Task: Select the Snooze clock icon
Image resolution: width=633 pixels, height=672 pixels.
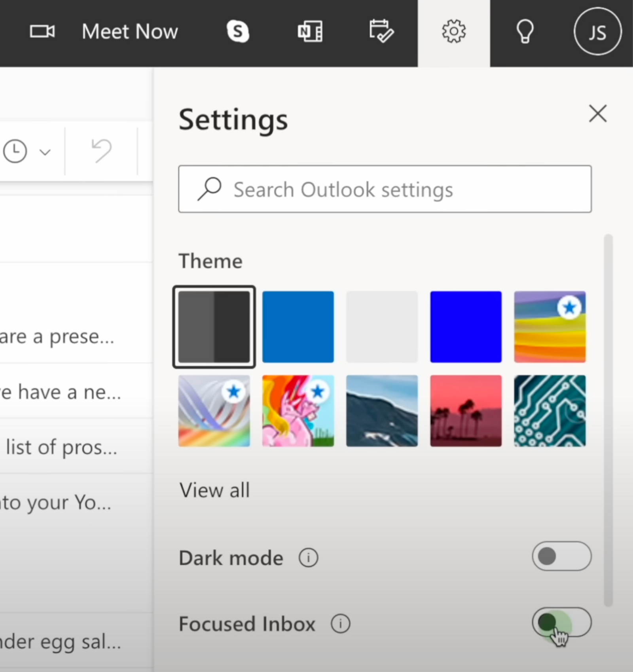Action: [16, 150]
